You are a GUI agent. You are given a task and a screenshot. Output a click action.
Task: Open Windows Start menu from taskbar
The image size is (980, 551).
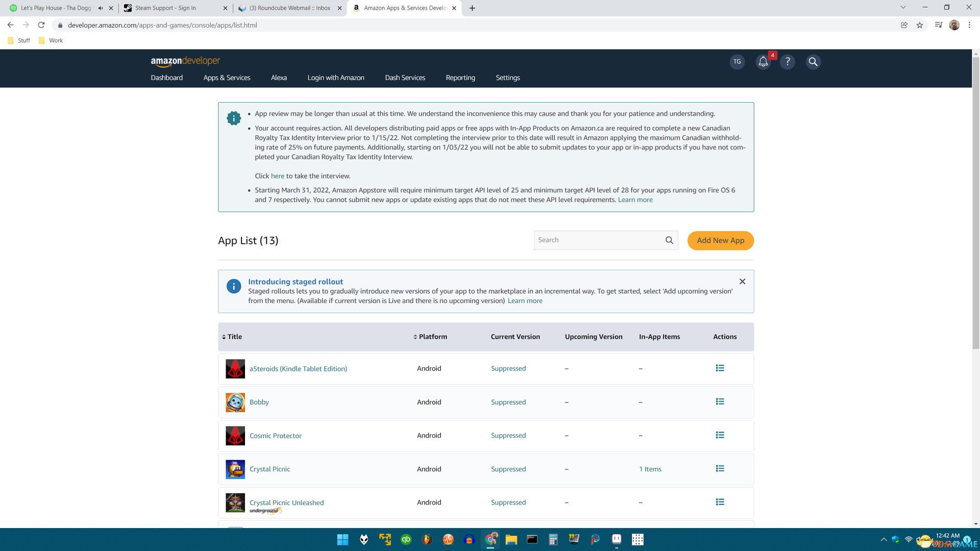(x=342, y=540)
